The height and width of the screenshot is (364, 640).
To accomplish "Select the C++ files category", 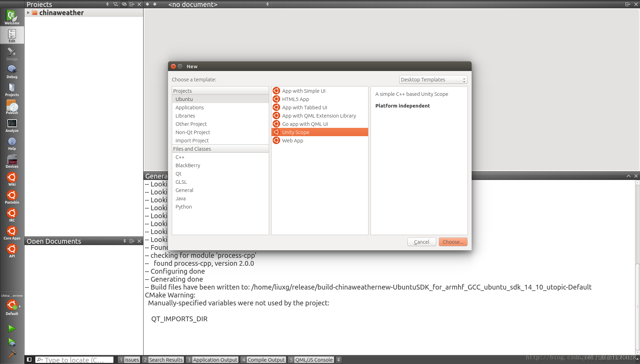I will pos(220,157).
